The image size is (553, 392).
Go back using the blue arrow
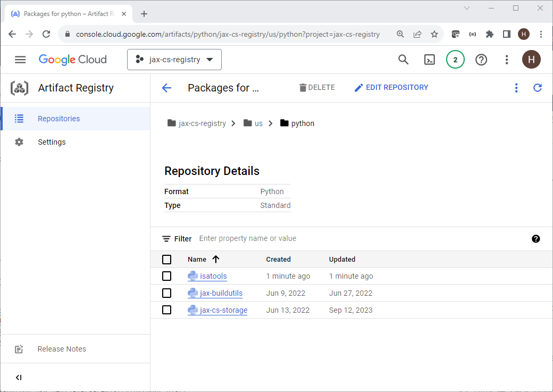(166, 88)
